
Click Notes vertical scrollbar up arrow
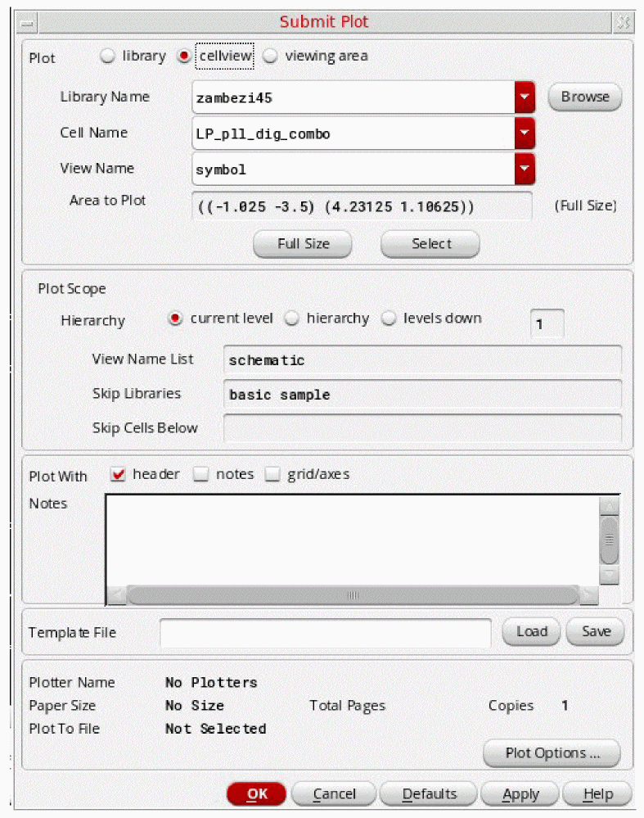pos(609,506)
